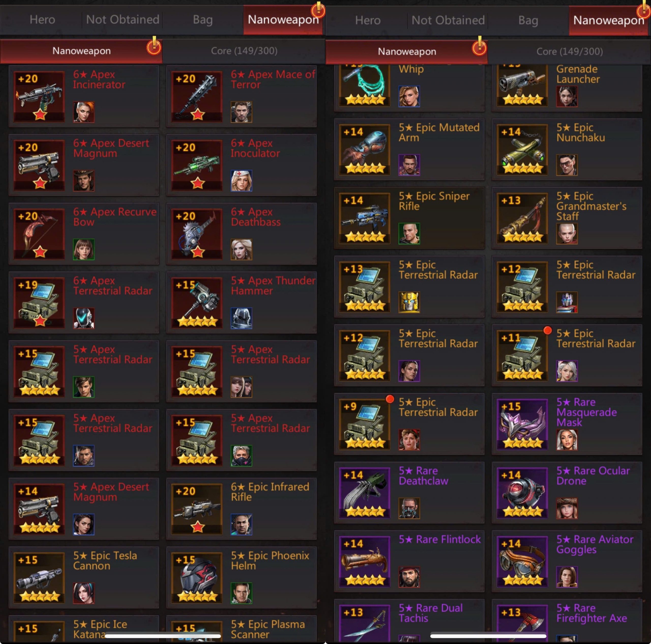This screenshot has height=644, width=651.
Task: Select the 6★ Apex Incinerator weapon icon
Action: click(x=39, y=96)
